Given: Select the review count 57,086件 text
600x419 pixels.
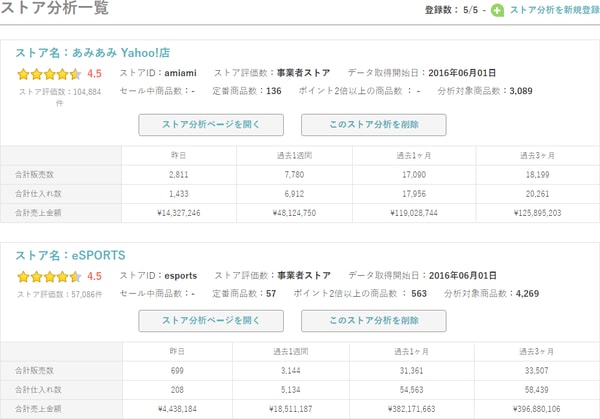Looking at the screenshot, I should (88, 294).
